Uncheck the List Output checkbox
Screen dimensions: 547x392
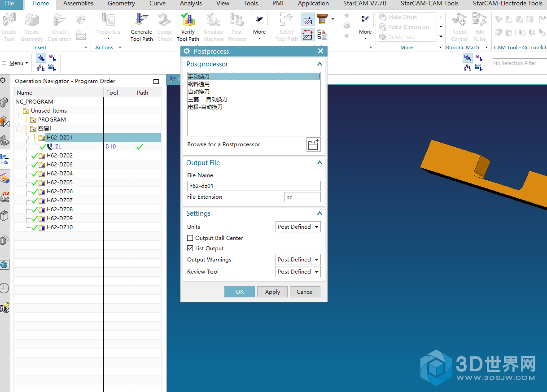190,248
